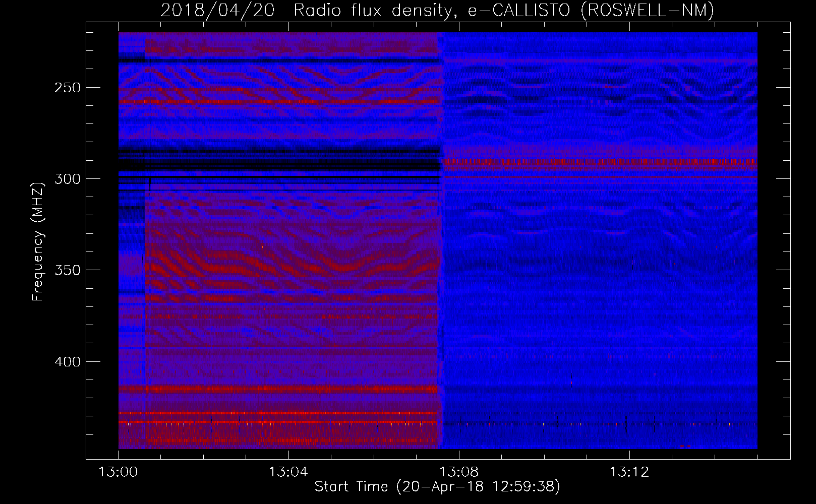Image resolution: width=816 pixels, height=504 pixels.
Task: Click the 300 frequency tick label
Action: click(68, 179)
